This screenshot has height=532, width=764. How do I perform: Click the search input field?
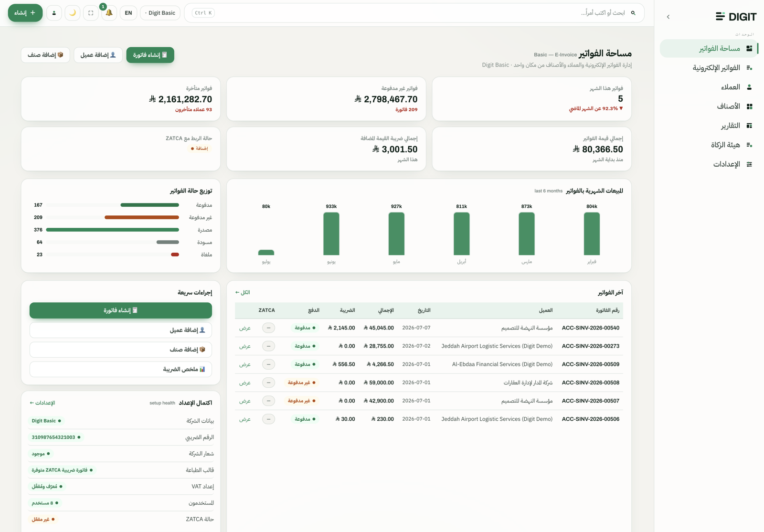pos(414,13)
